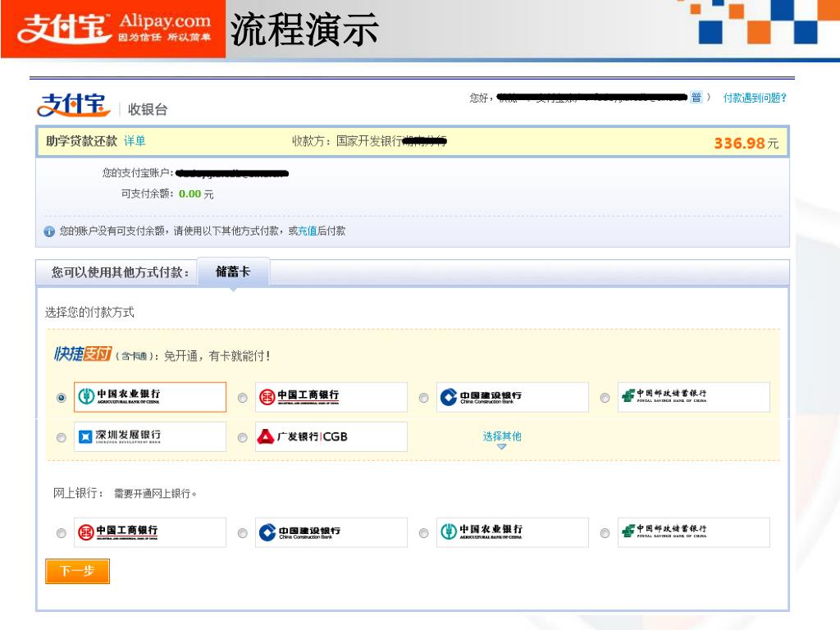
Task: Click the Alipay.com logo in the header
Action: click(113, 29)
